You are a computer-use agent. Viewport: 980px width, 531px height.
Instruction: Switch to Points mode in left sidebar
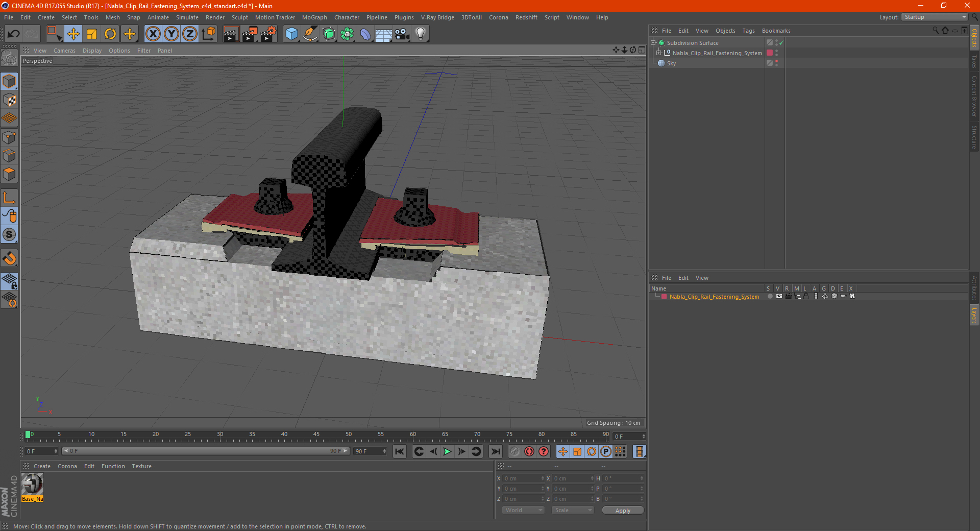click(x=9, y=137)
